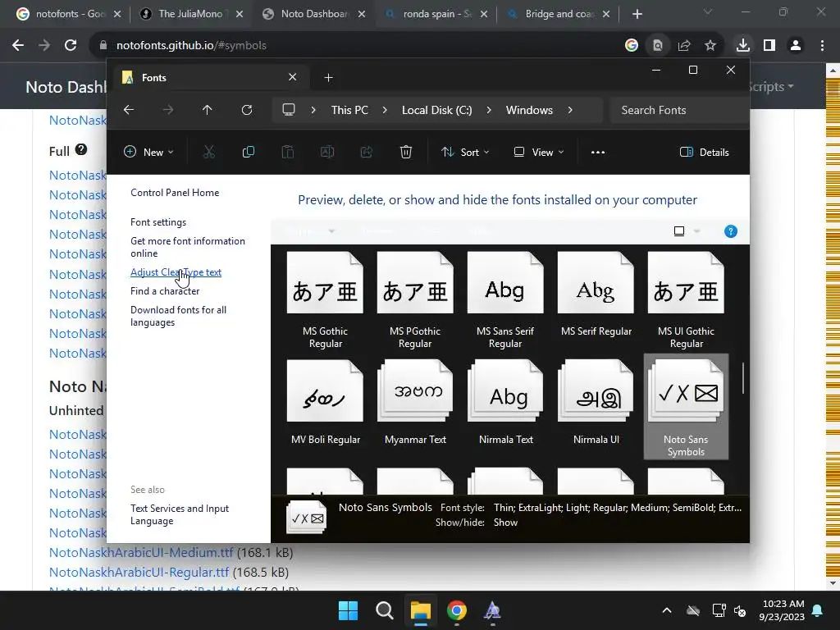Select MV Boli Regular font

click(x=325, y=402)
